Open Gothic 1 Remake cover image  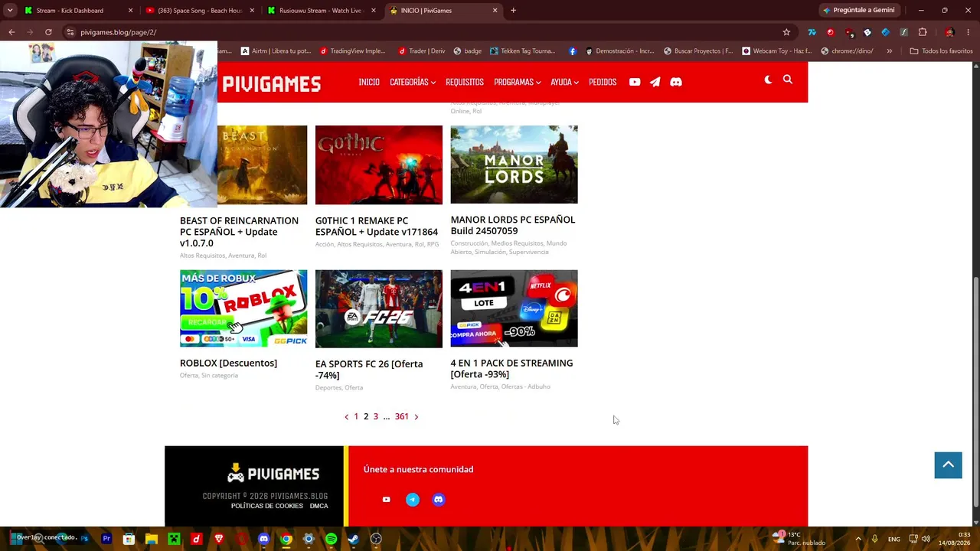tap(379, 165)
